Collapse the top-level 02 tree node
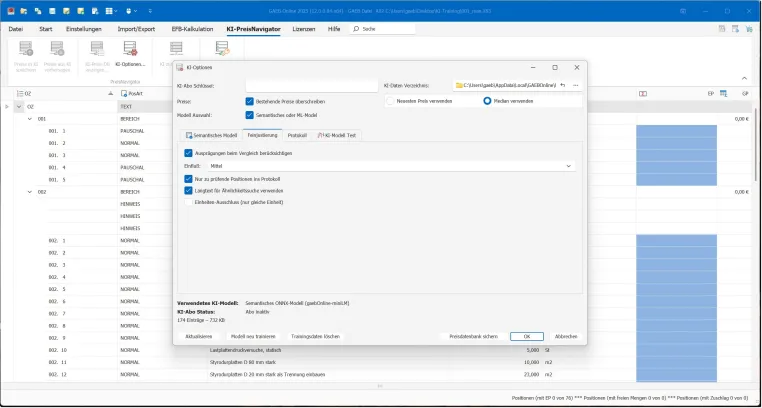Image resolution: width=762 pixels, height=408 pixels. coord(19,106)
